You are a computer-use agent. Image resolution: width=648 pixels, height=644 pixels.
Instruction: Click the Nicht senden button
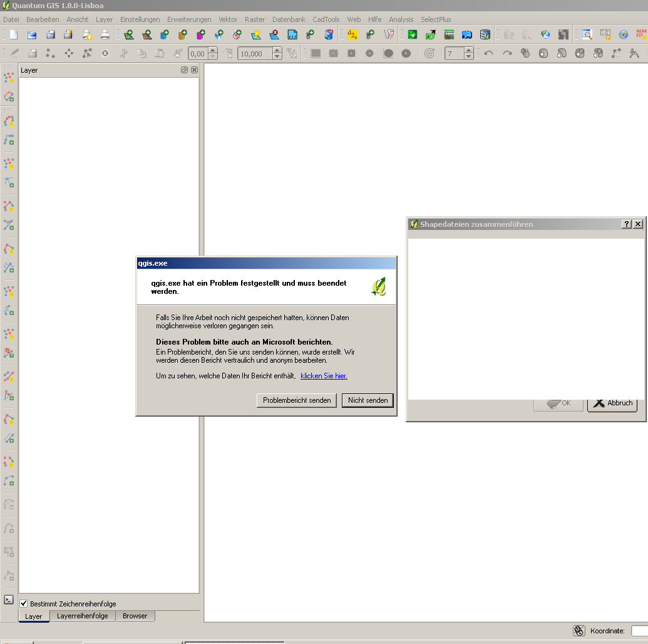(x=368, y=400)
